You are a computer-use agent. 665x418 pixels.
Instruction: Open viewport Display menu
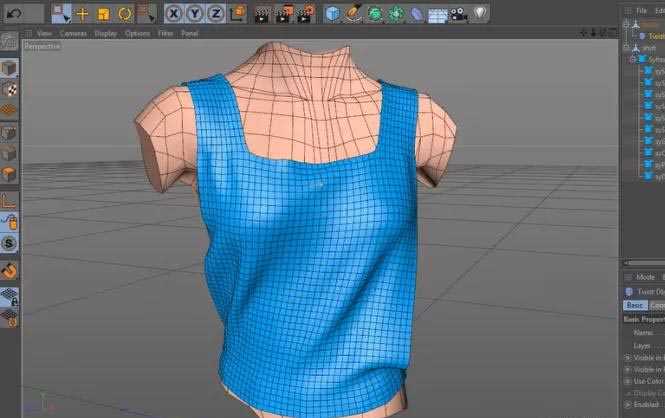(x=106, y=33)
